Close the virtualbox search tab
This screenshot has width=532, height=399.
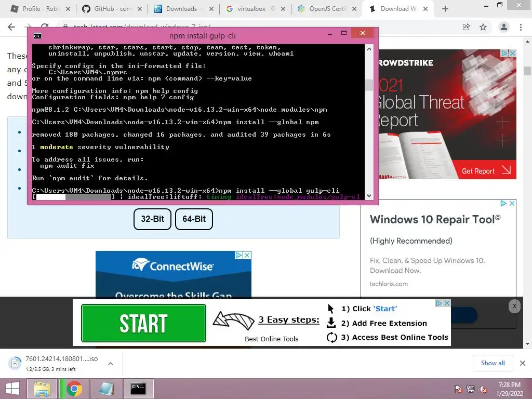[x=283, y=9]
